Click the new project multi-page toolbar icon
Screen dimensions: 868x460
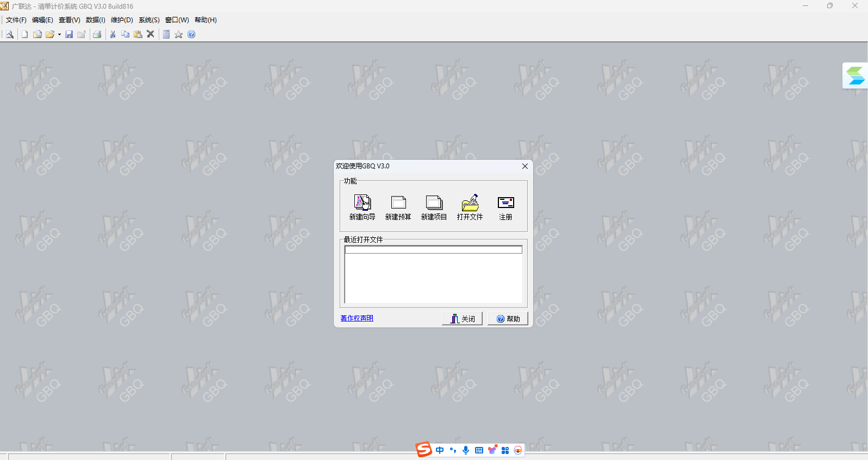pos(38,34)
